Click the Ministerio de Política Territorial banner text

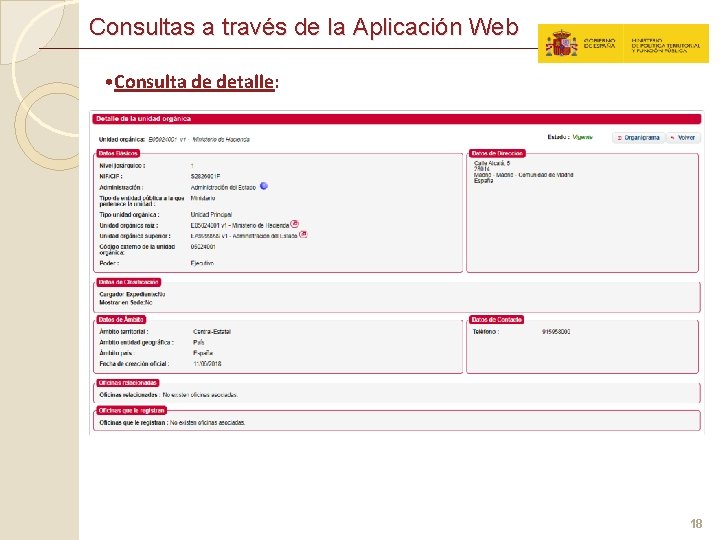pos(665,46)
